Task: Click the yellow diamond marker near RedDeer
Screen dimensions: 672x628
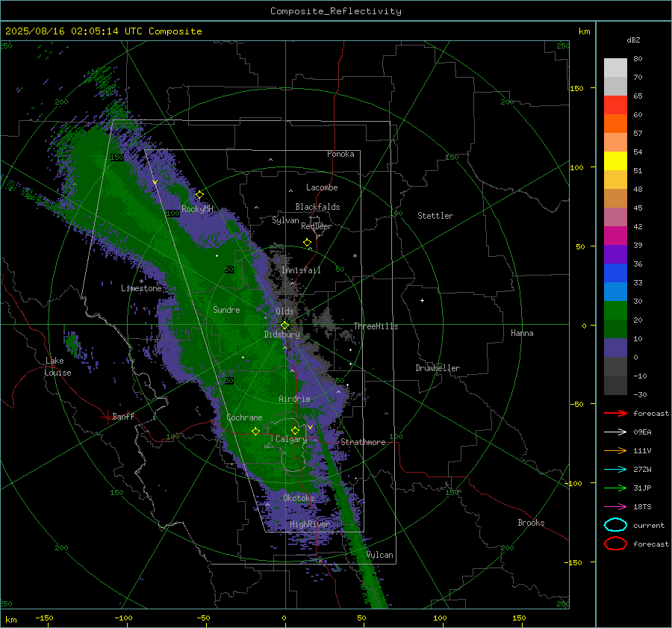Action: click(308, 243)
